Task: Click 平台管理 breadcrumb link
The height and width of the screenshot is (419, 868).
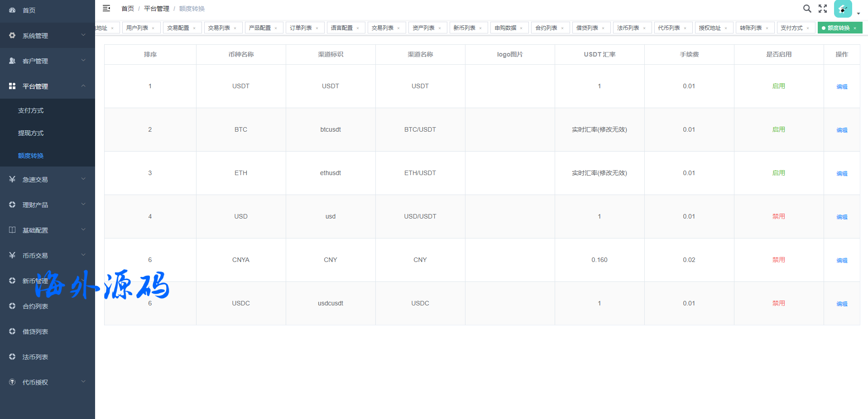Action: point(156,9)
